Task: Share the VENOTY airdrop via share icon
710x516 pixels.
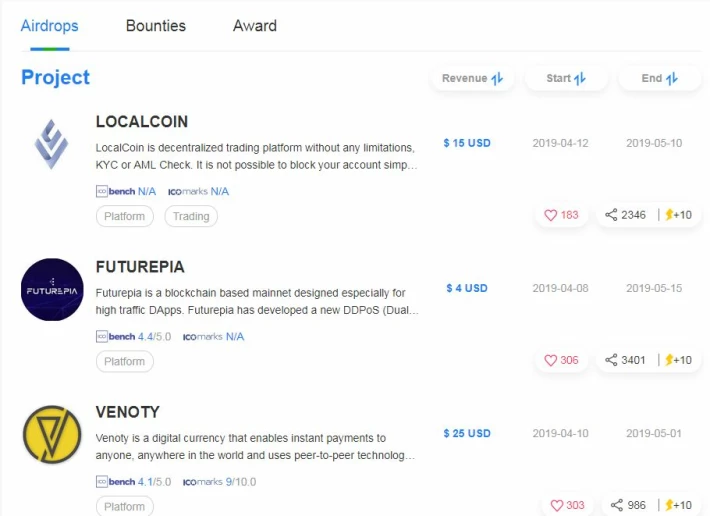Action: (x=617, y=505)
